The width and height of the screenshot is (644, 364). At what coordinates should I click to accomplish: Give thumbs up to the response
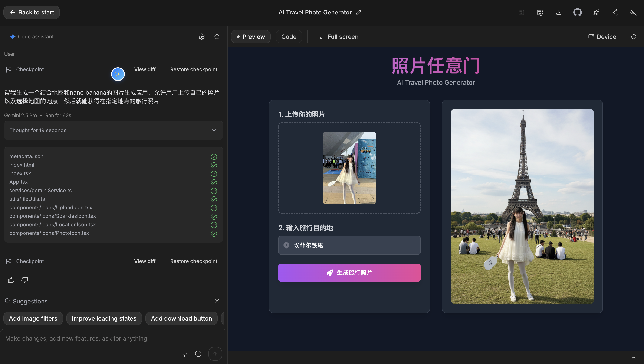coord(11,280)
